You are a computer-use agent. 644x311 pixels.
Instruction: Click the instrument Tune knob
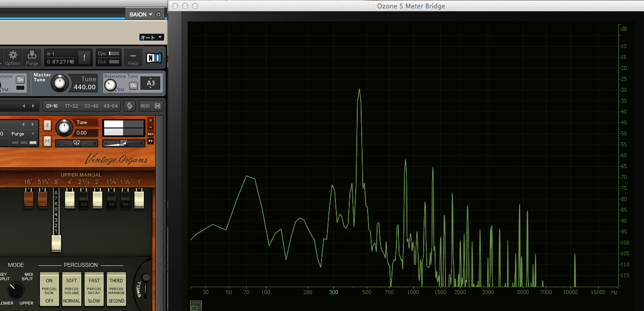(64, 127)
